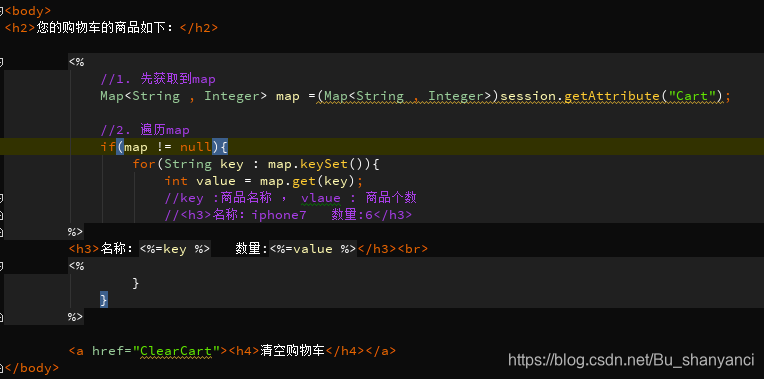Image resolution: width=764 pixels, height=379 pixels.
Task: Click the closing </a> tag
Action: click(x=380, y=351)
